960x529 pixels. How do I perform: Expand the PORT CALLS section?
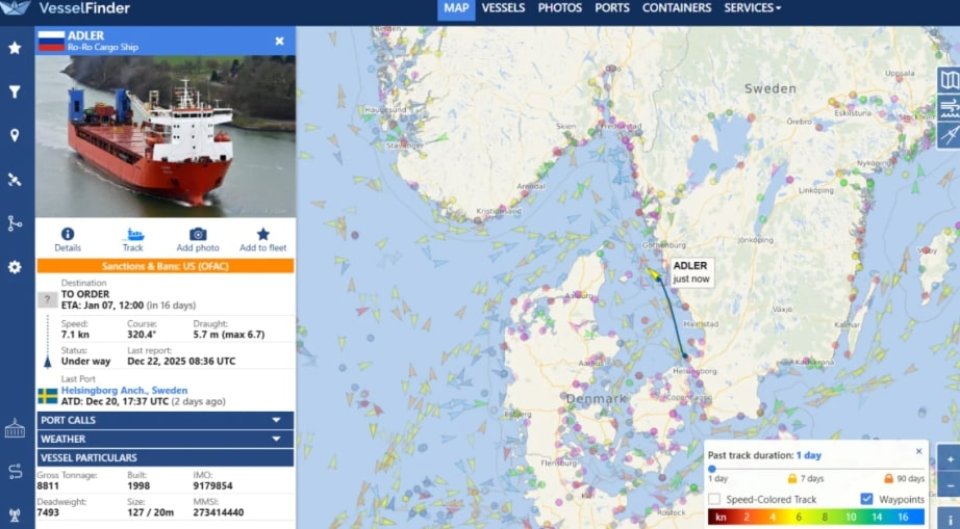[x=165, y=420]
